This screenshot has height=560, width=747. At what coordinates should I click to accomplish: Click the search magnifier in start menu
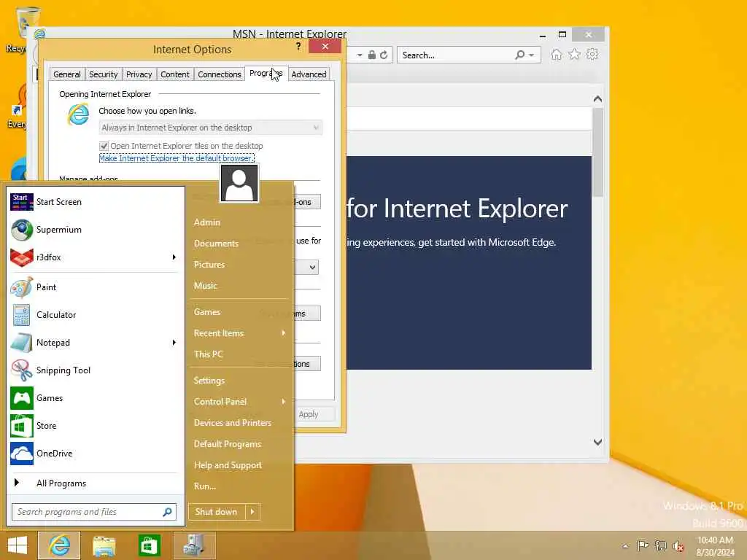click(x=167, y=512)
